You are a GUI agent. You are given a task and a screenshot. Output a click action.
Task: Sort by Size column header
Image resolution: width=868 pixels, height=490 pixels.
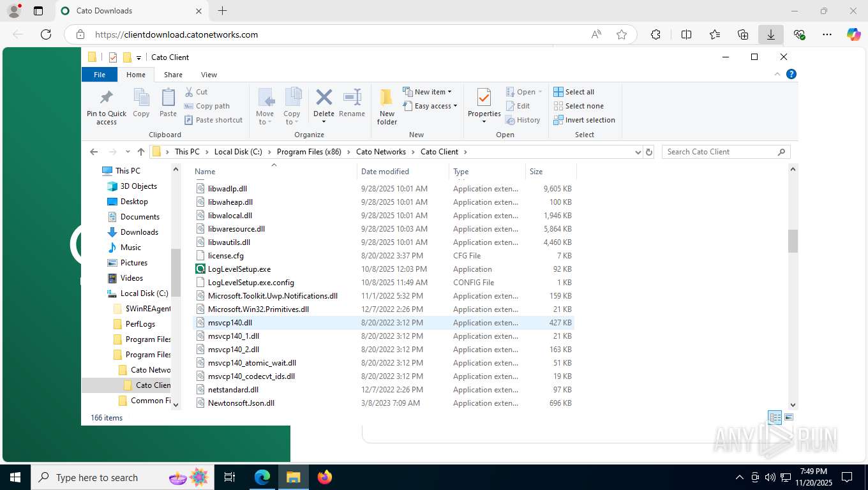click(551, 171)
